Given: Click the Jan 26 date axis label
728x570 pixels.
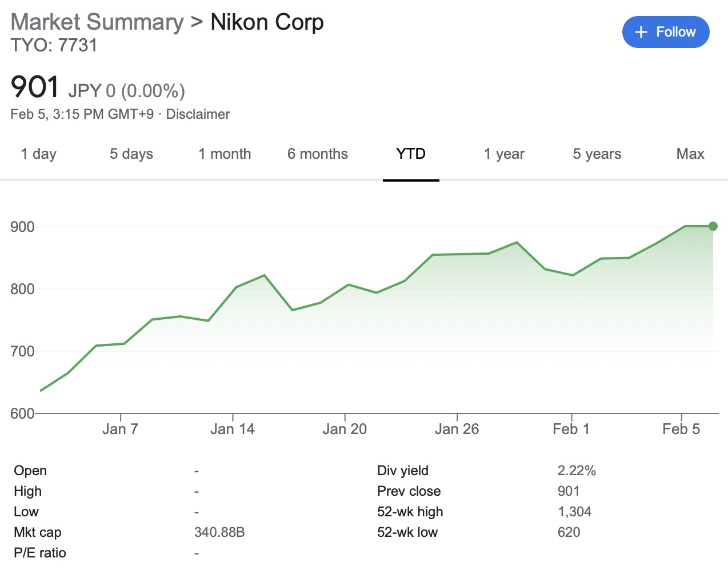Looking at the screenshot, I should coord(457,429).
